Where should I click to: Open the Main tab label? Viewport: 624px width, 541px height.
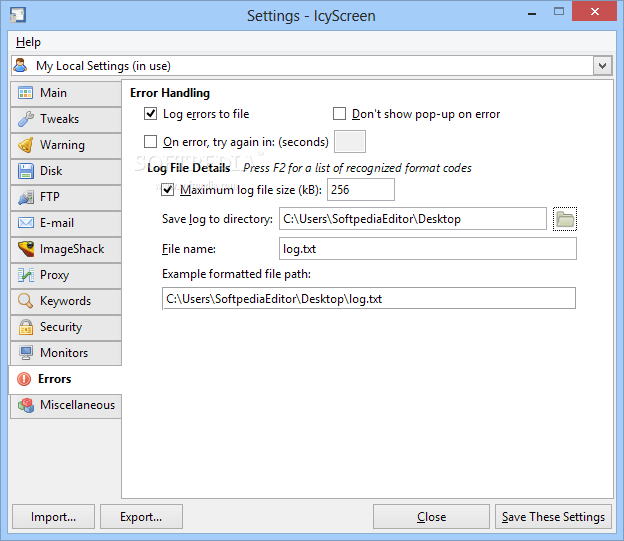click(x=53, y=93)
